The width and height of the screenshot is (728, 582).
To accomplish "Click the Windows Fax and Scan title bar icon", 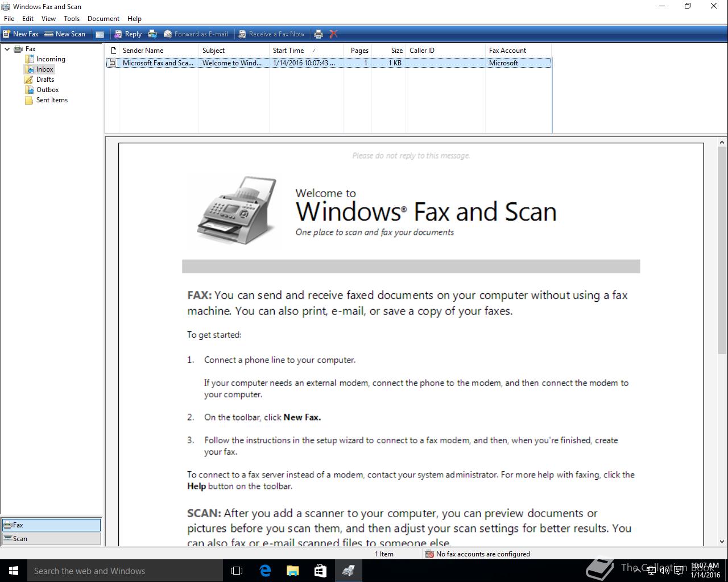I will [6, 6].
